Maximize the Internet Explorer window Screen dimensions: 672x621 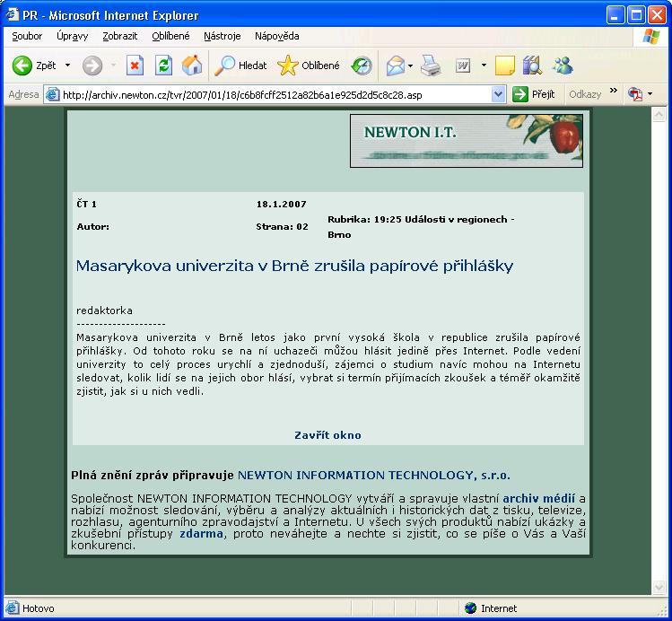click(636, 15)
